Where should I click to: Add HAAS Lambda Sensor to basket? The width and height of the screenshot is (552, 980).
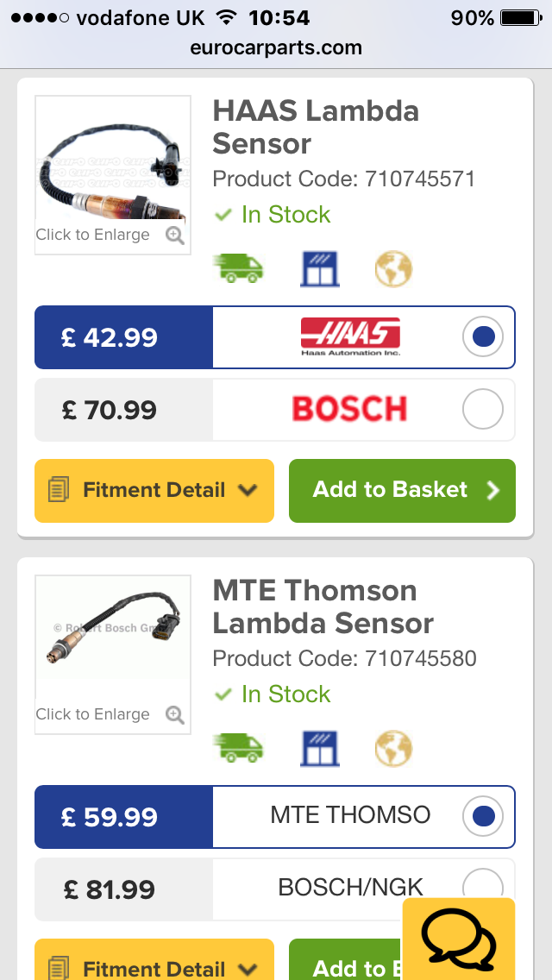click(x=402, y=491)
